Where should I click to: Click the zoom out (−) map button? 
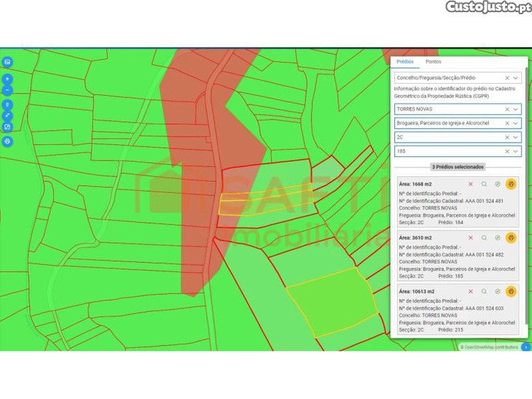coord(7,90)
